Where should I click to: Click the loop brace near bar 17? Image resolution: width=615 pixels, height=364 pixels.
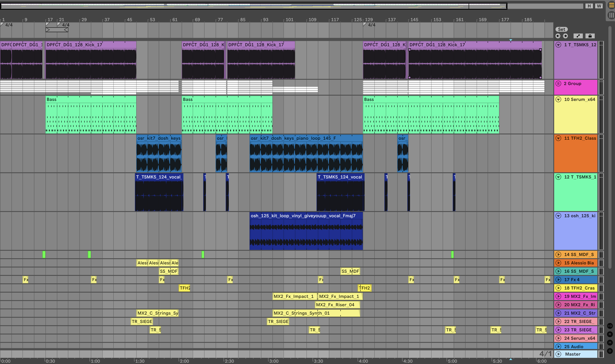pos(57,30)
